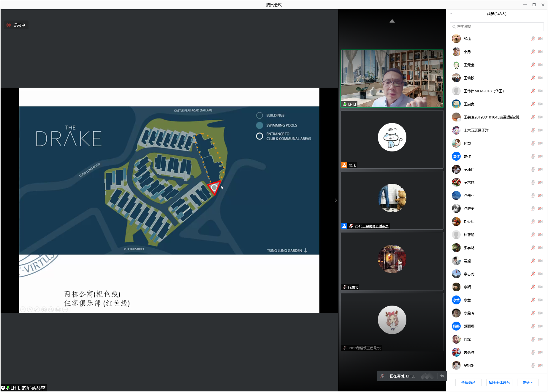Click the return arrow in speaking bar

click(x=442, y=376)
